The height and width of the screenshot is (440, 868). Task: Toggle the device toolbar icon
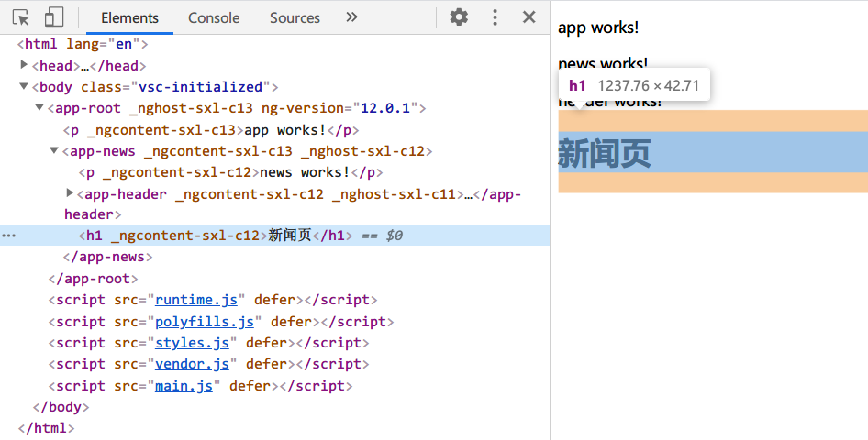pos(54,17)
